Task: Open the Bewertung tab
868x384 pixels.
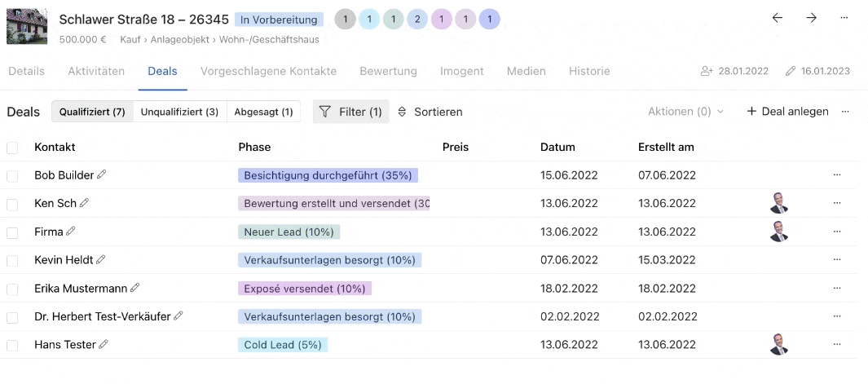Action: (x=388, y=71)
